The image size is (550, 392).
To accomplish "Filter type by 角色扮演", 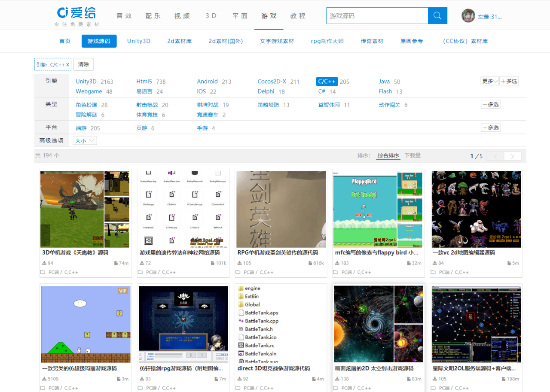I will tap(86, 105).
